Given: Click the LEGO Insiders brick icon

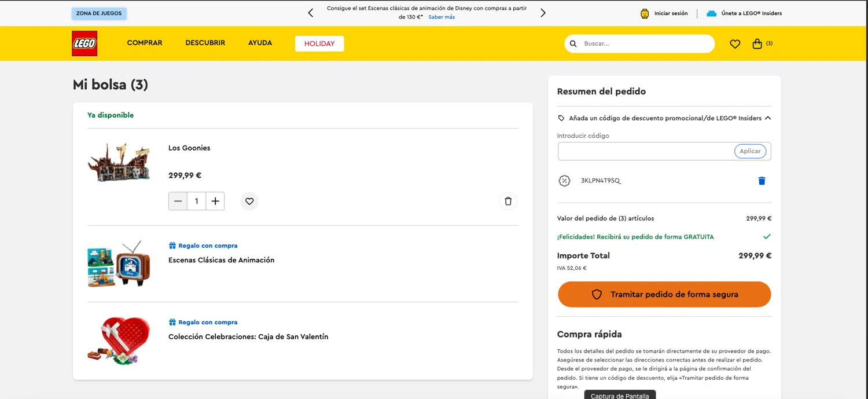Looking at the screenshot, I should tap(712, 13).
